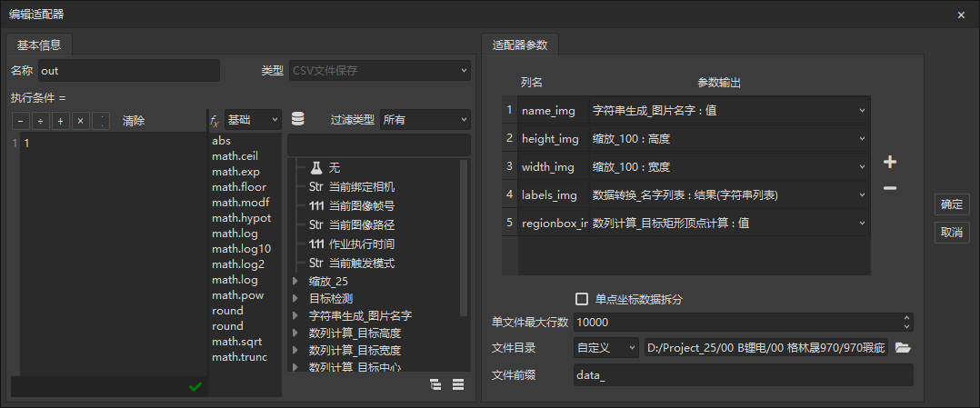The image size is (980, 408).
Task: Open the file directory folder browse icon
Action: click(903, 347)
